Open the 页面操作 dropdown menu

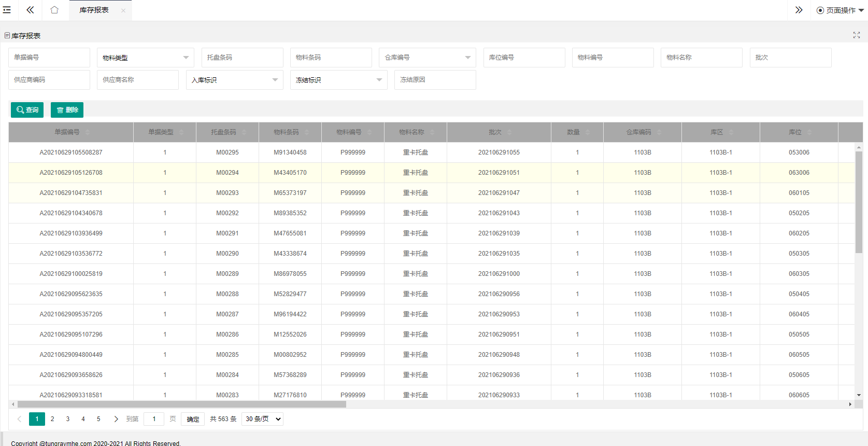840,10
